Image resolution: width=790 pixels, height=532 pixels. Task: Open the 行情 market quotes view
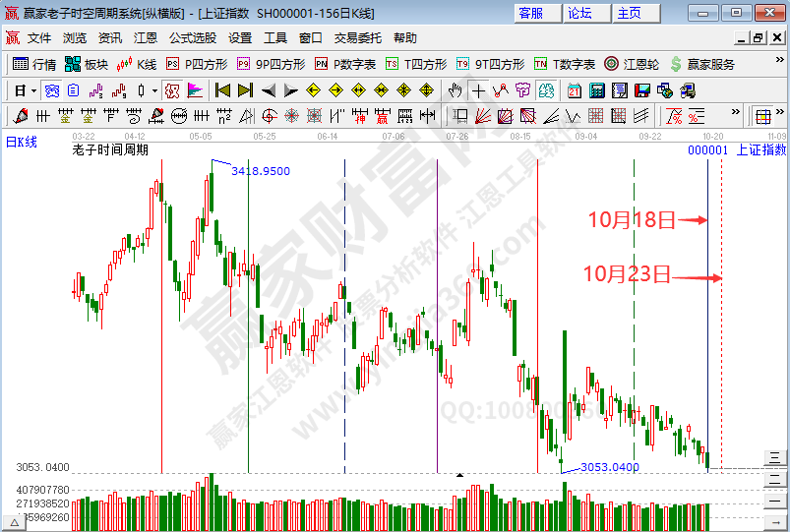[x=34, y=64]
